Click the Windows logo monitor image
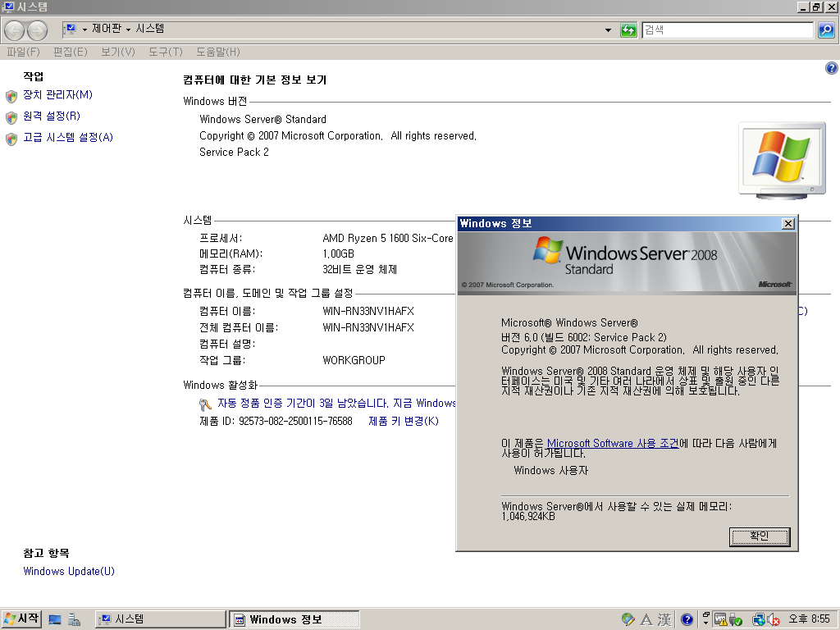This screenshot has width=840, height=630. (783, 161)
